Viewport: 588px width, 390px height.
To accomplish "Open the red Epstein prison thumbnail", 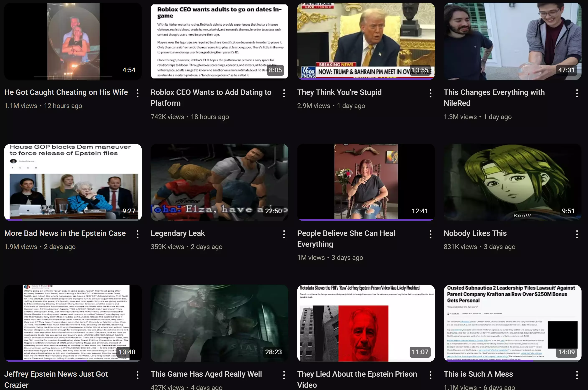I will 366,323.
